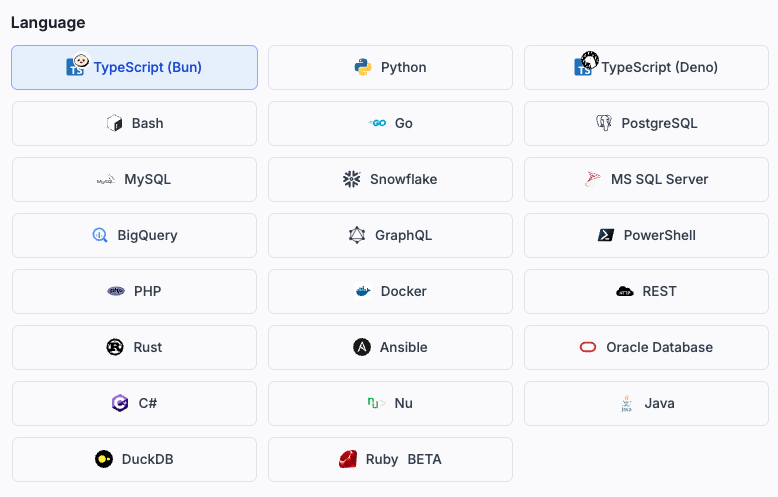Click the MySQL dolphin logo icon

pyautogui.click(x=106, y=180)
